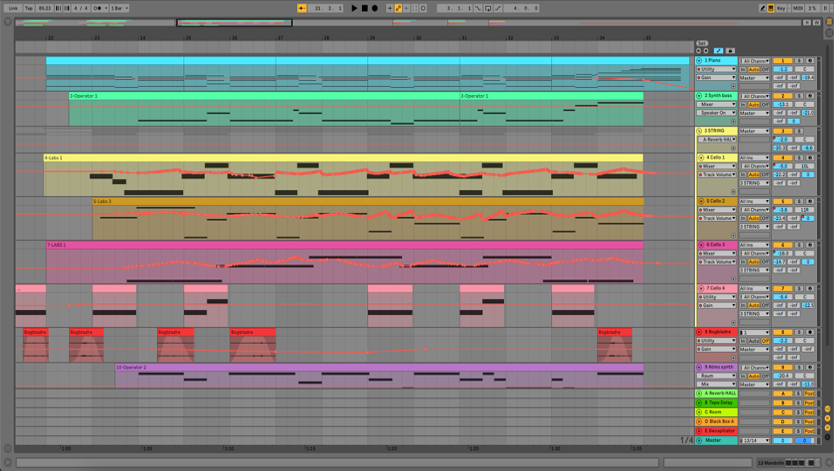Set monitor to In on 7 Cello 4
The height and width of the screenshot is (471, 834).
click(743, 306)
